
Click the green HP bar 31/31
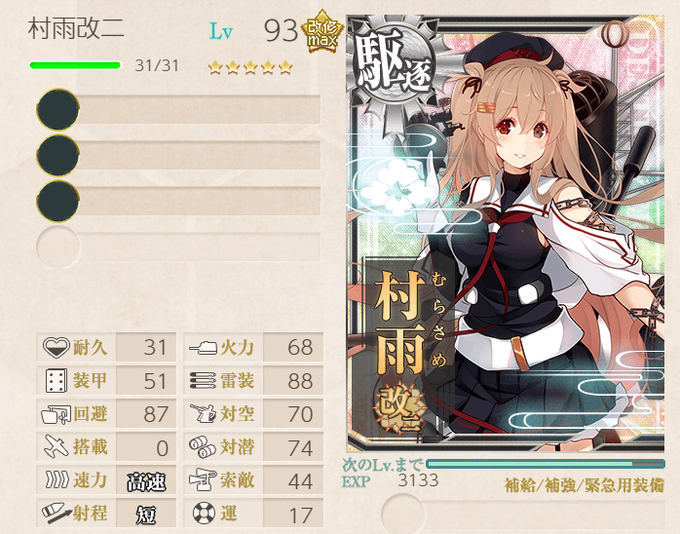tap(75, 66)
